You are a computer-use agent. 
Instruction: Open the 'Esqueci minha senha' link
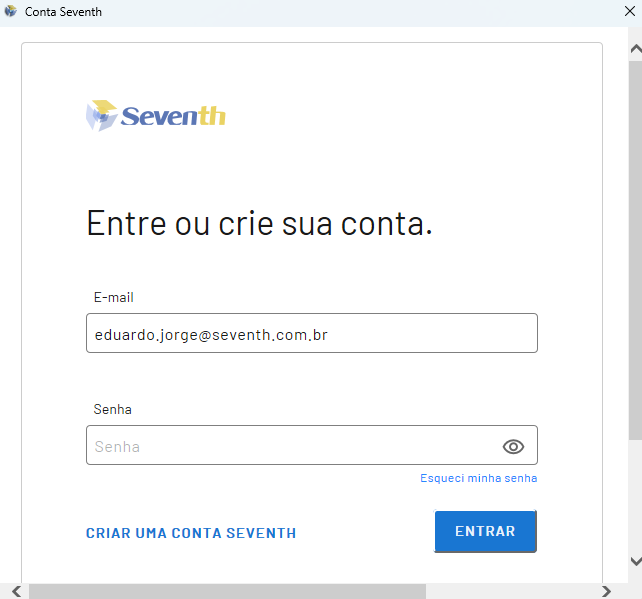click(x=478, y=478)
